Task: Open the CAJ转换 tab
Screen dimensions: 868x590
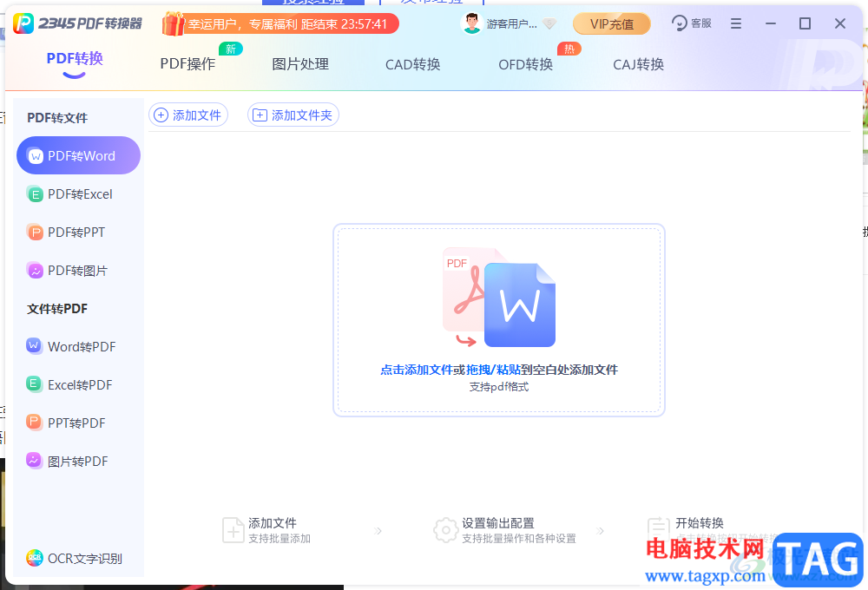Action: (638, 65)
